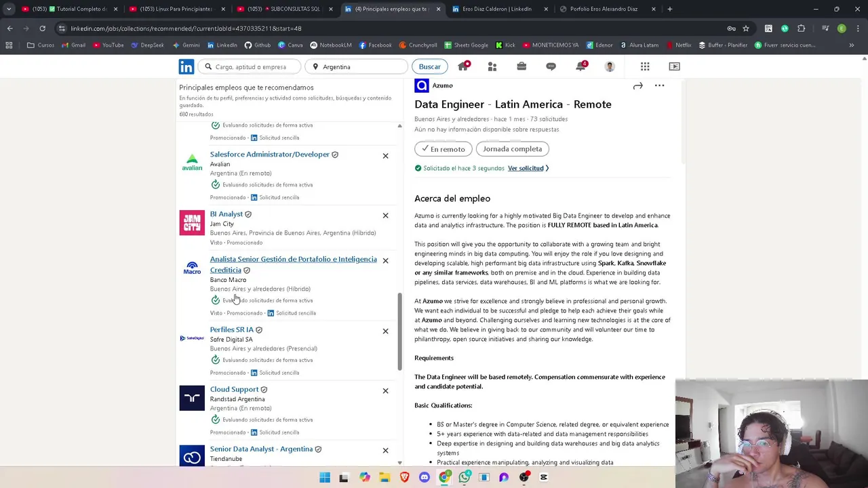Image resolution: width=868 pixels, height=488 pixels.
Task: Go back to previous page
Action: [x=9, y=28]
